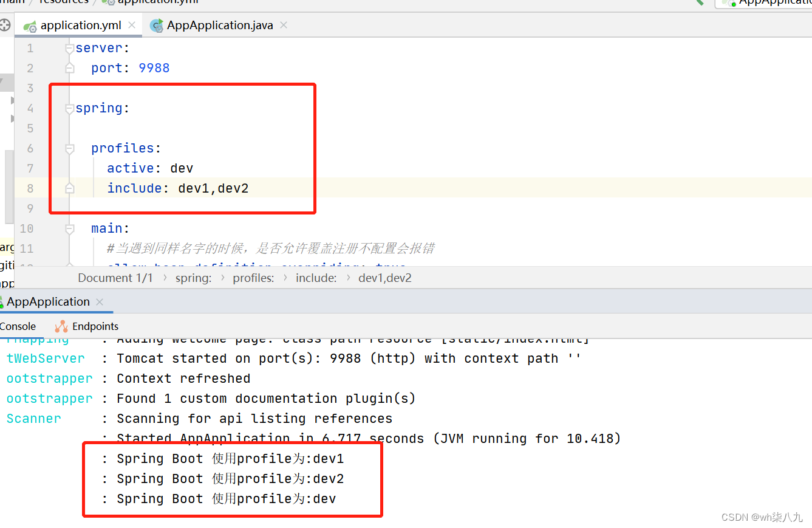Switch to the application.yml editor tab
The width and height of the screenshot is (812, 528).
[80, 26]
